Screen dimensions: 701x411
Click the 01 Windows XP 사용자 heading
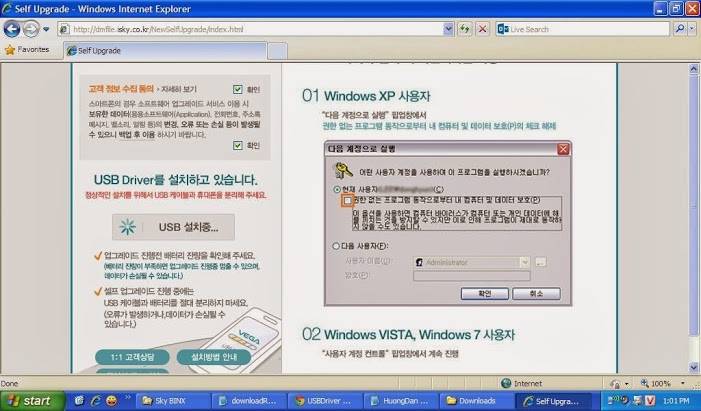point(366,96)
